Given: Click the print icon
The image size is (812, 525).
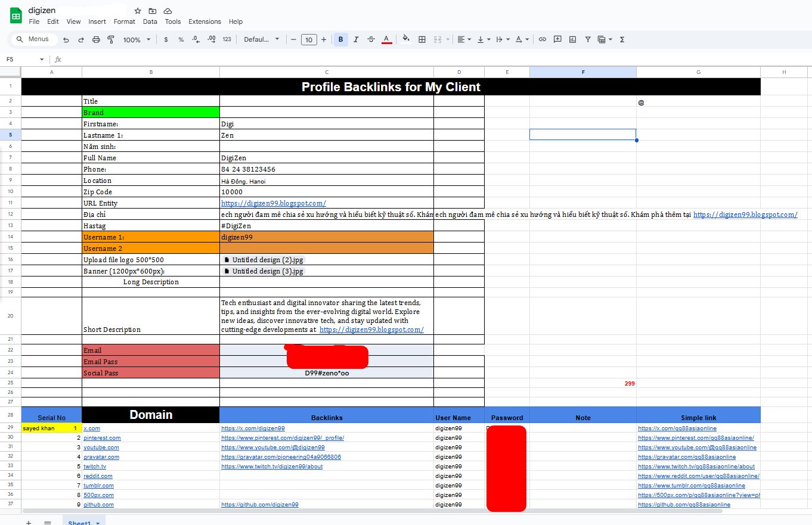Looking at the screenshot, I should click(96, 40).
